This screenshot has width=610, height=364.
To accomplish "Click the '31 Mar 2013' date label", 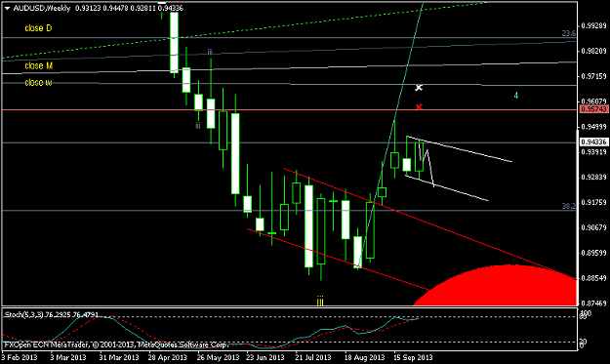I will click(x=118, y=357).
